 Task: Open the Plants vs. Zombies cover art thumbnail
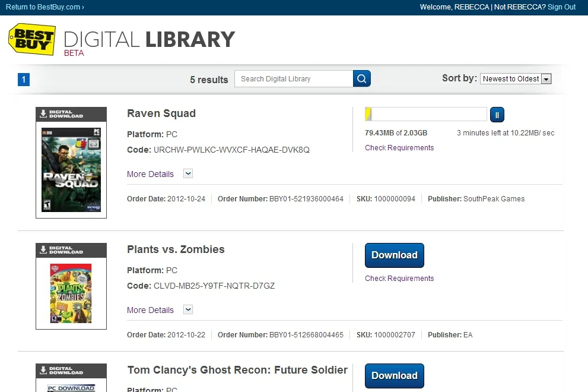point(71,293)
